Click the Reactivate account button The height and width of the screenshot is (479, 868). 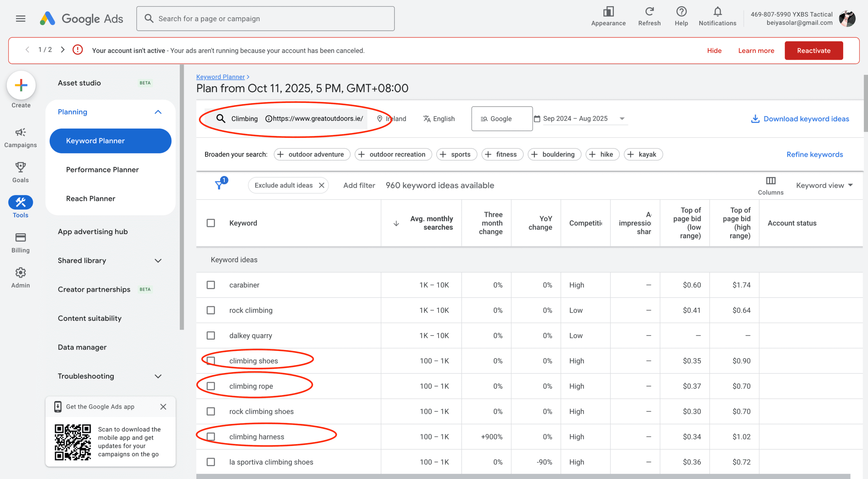[x=814, y=50]
